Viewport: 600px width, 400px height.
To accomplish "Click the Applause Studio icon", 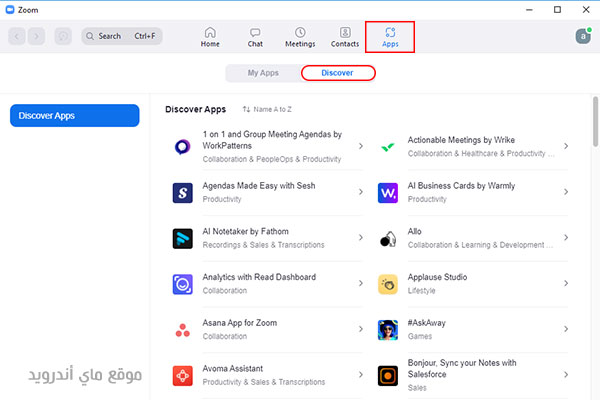I will [388, 284].
